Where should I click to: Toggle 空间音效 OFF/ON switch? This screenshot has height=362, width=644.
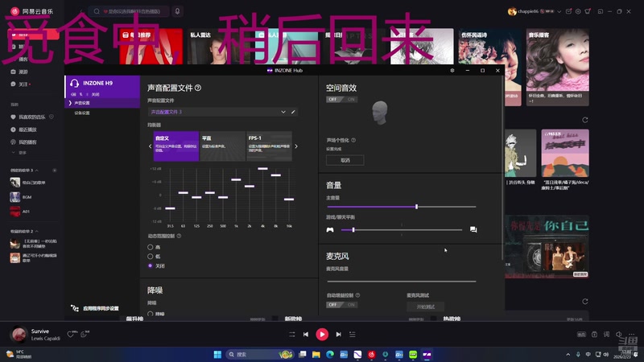[341, 99]
